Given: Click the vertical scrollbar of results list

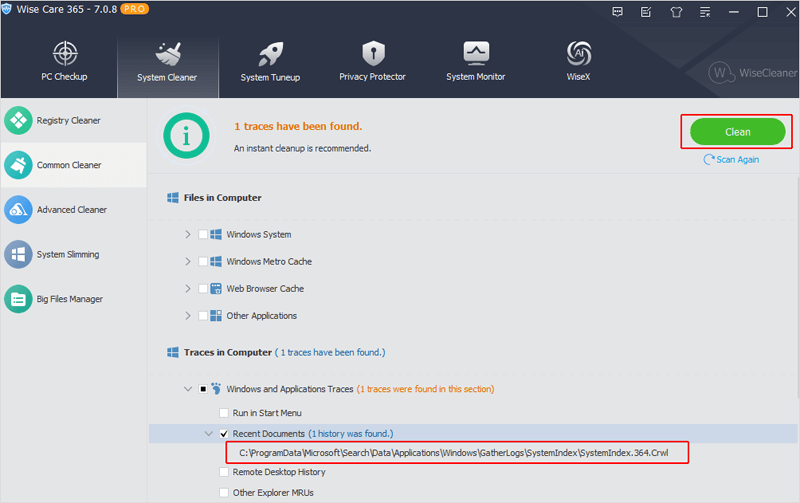Looking at the screenshot, I should pyautogui.click(x=797, y=288).
